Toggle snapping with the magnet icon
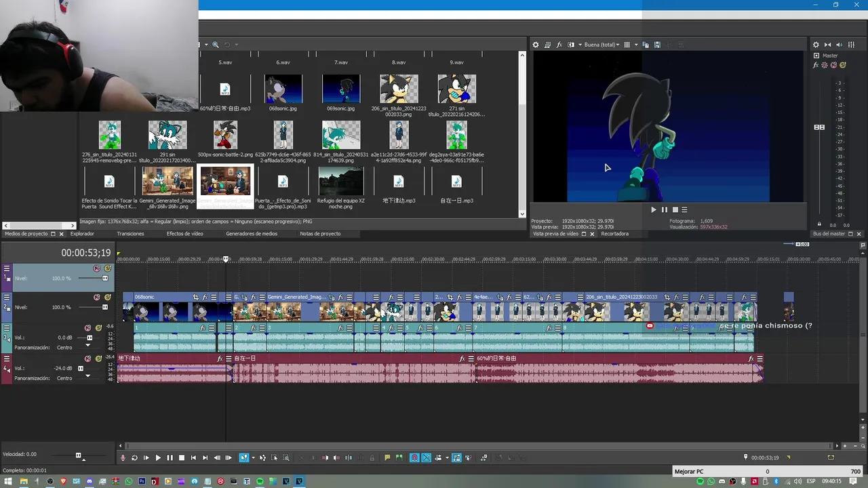868x488 pixels. [x=414, y=457]
